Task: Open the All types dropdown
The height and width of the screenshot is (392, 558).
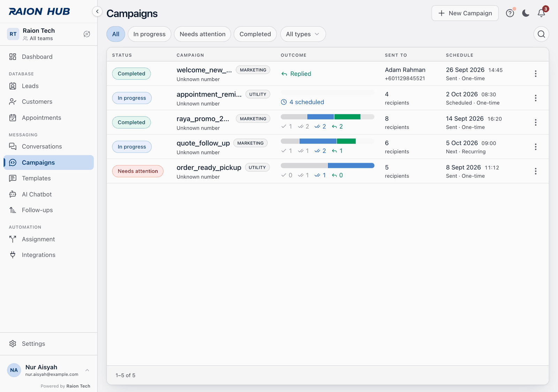Action: pos(303,34)
